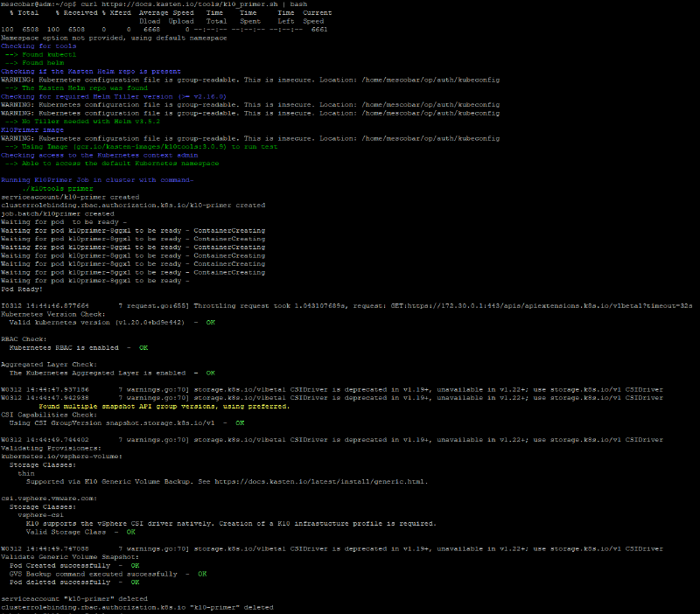Select 'No Tiller needed with Helm v3.5.2' line
The width and height of the screenshot is (700, 614).
point(82,122)
